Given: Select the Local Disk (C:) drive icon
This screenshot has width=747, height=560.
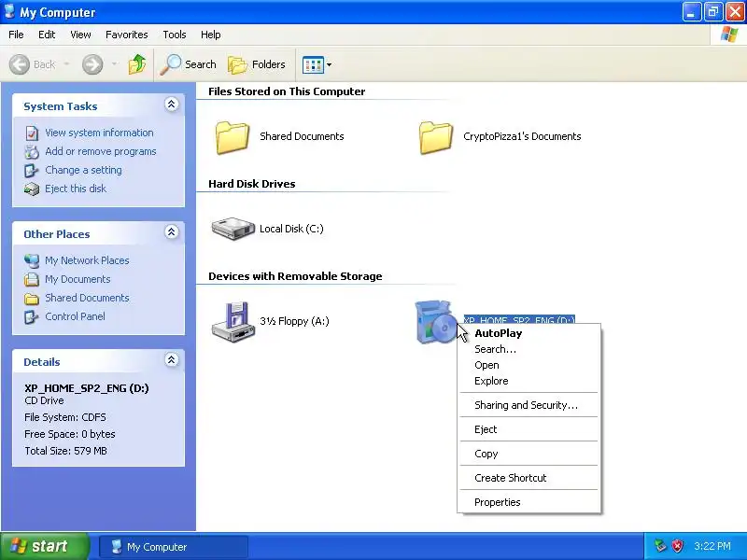Looking at the screenshot, I should pyautogui.click(x=233, y=229).
